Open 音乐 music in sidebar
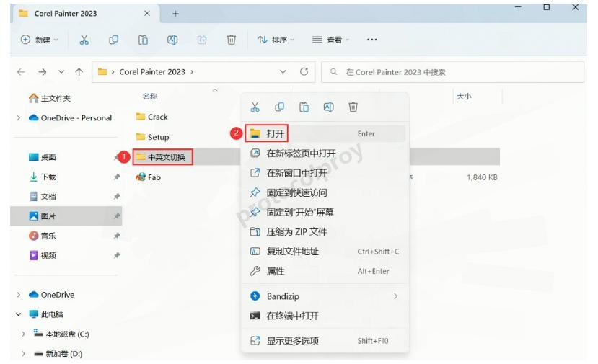The width and height of the screenshot is (598, 364). click(43, 236)
